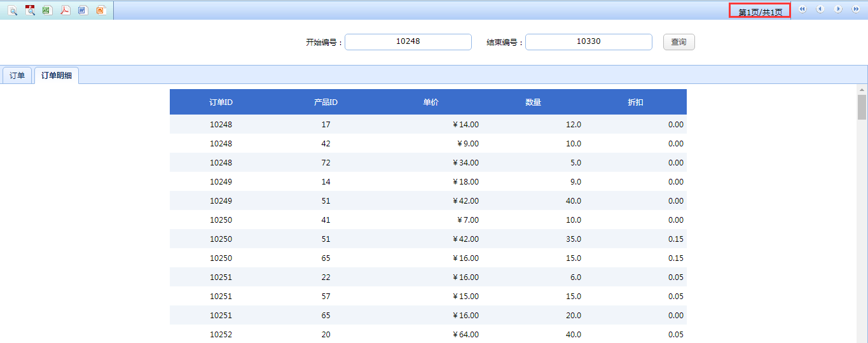868x343 pixels.
Task: Click the 单价 column header
Action: pos(431,102)
